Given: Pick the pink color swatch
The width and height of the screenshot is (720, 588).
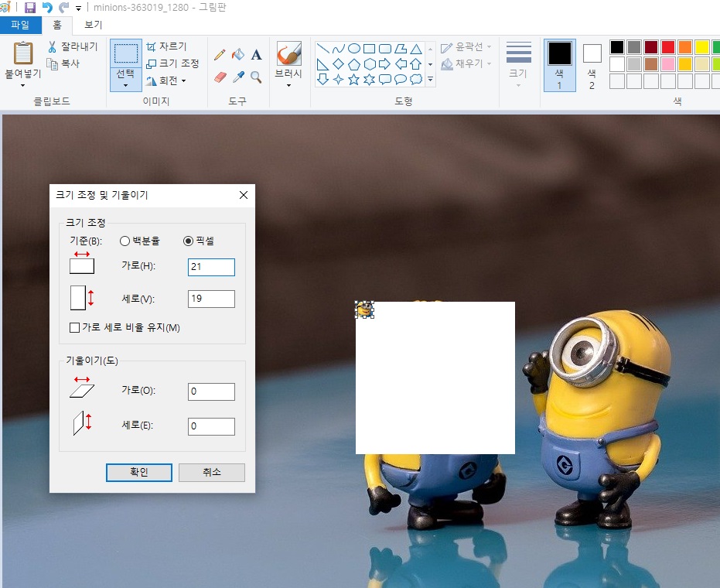Looking at the screenshot, I should (x=668, y=64).
